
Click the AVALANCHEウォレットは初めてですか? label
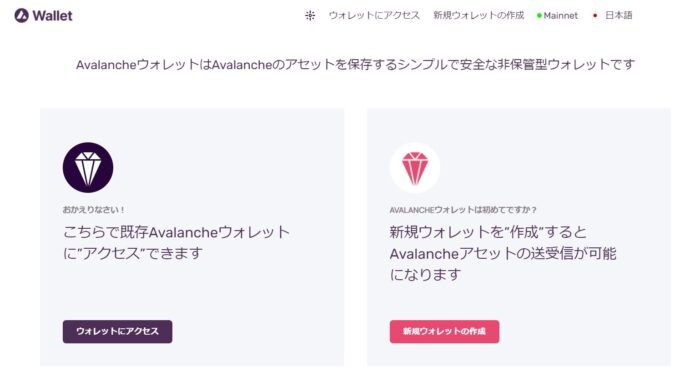pos(463,210)
